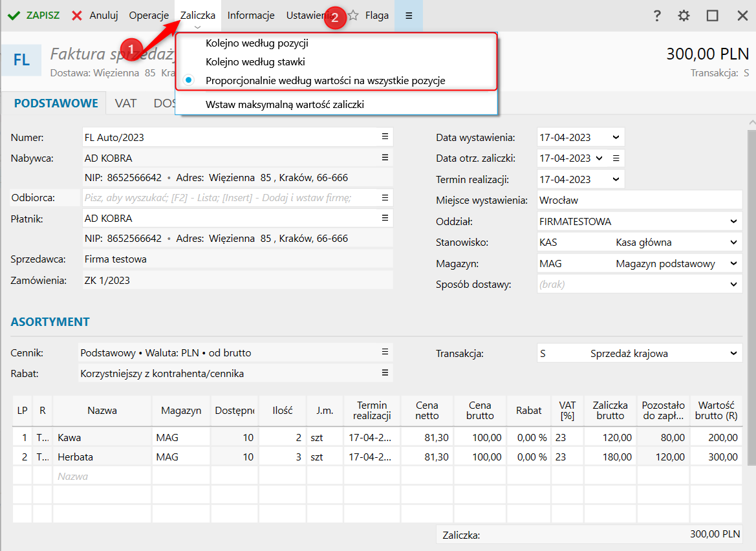Screen dimensions: 756x551
Task: Switch to the VAT tab
Action: click(x=125, y=103)
